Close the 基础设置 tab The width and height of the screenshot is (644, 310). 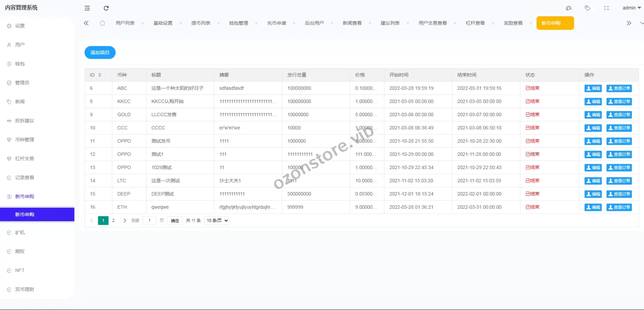tap(181, 23)
